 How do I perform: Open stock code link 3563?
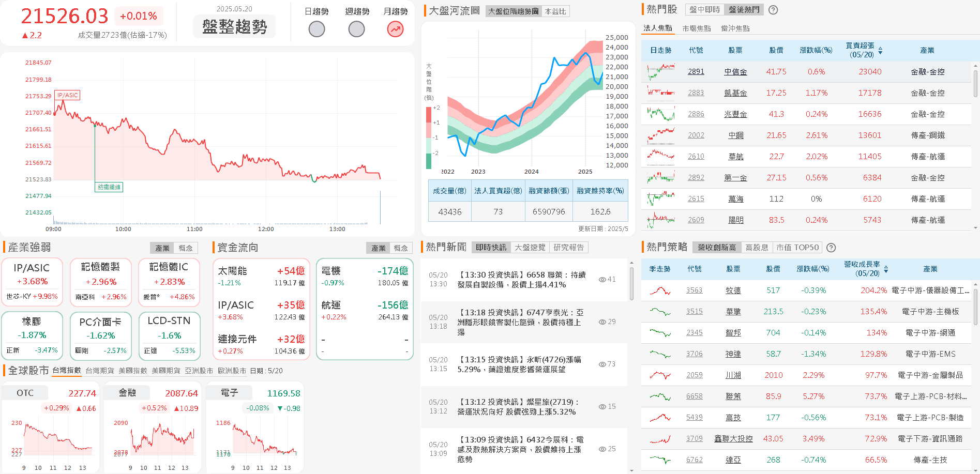coord(695,290)
